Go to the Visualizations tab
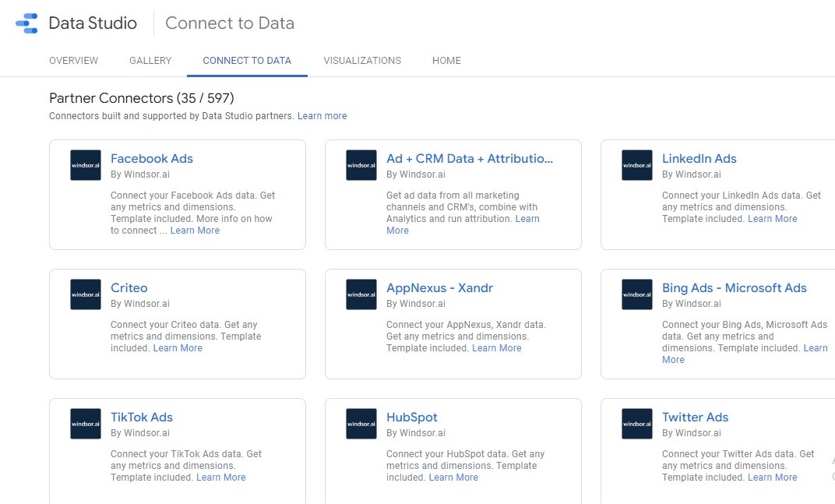 [x=362, y=61]
